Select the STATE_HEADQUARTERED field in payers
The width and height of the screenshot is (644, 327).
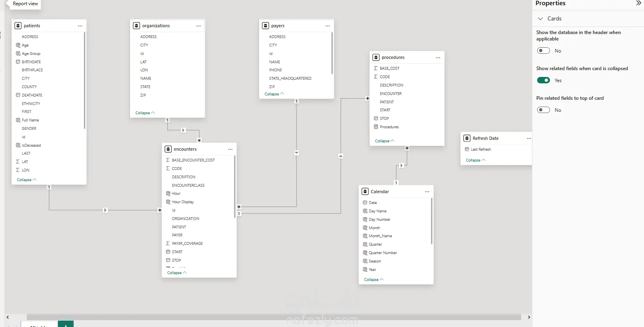tap(290, 79)
